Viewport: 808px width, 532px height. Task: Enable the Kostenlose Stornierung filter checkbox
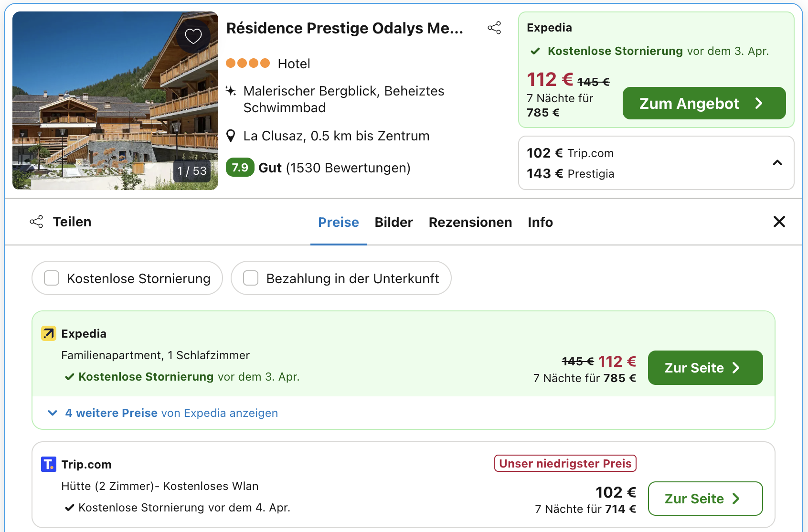click(x=52, y=278)
